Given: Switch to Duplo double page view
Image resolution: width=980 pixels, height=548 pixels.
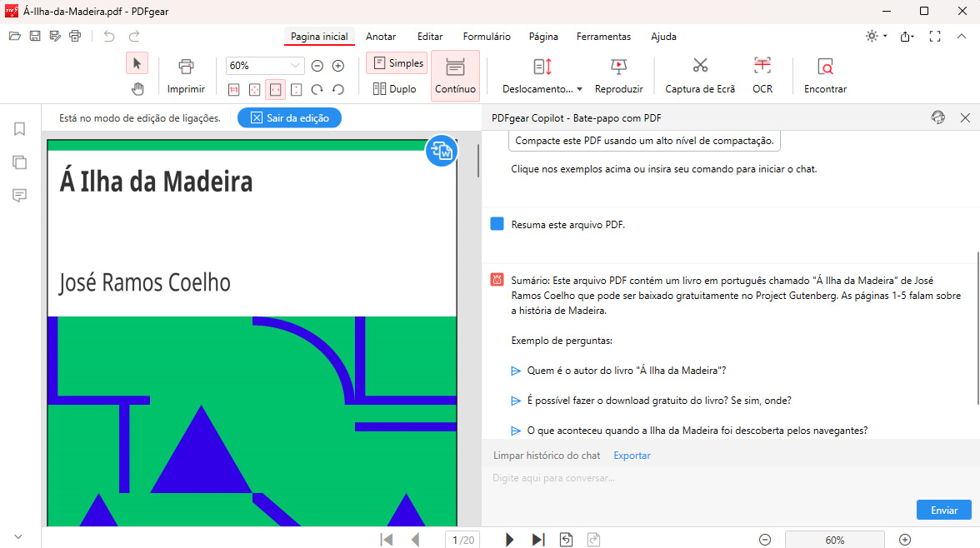Looking at the screenshot, I should 394,89.
